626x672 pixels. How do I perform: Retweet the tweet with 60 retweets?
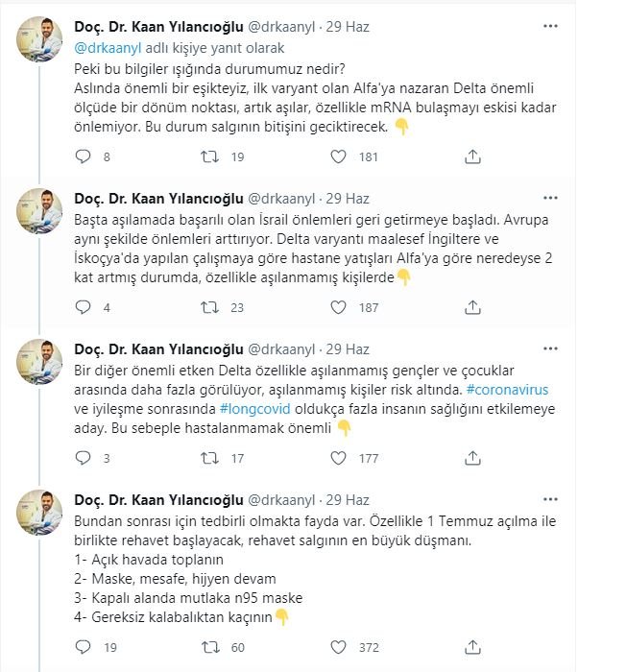point(209,647)
